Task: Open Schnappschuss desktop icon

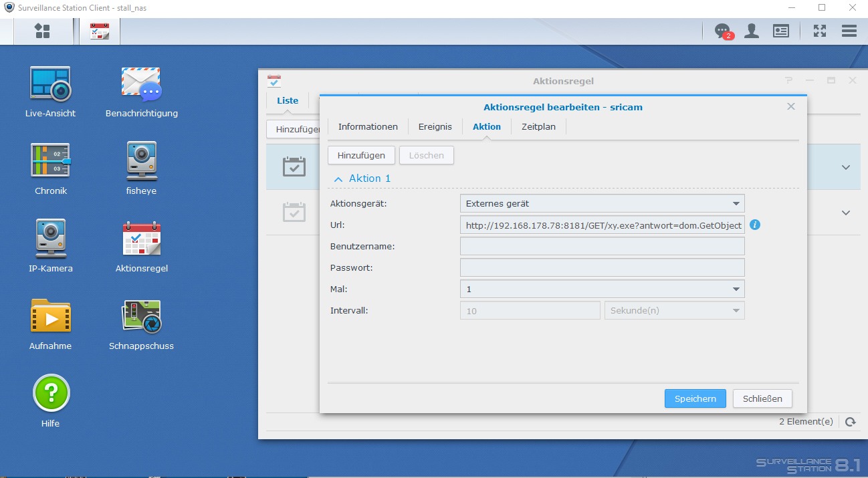Action: (x=142, y=324)
